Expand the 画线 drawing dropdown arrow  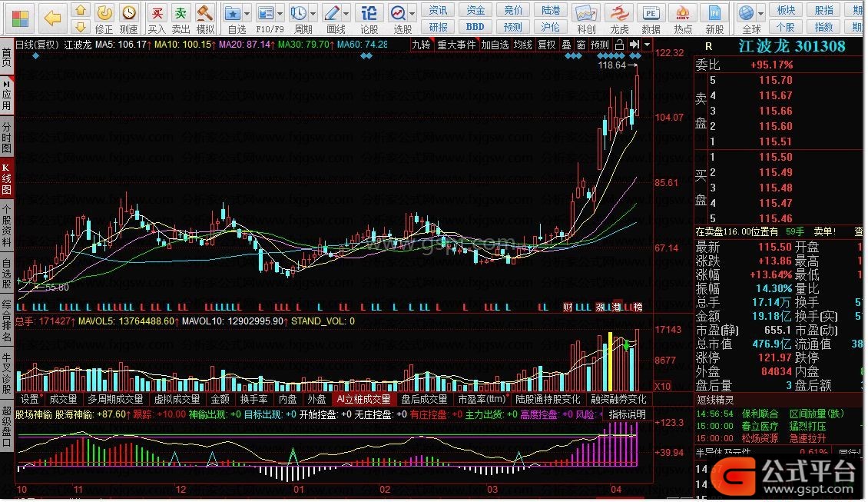click(346, 13)
